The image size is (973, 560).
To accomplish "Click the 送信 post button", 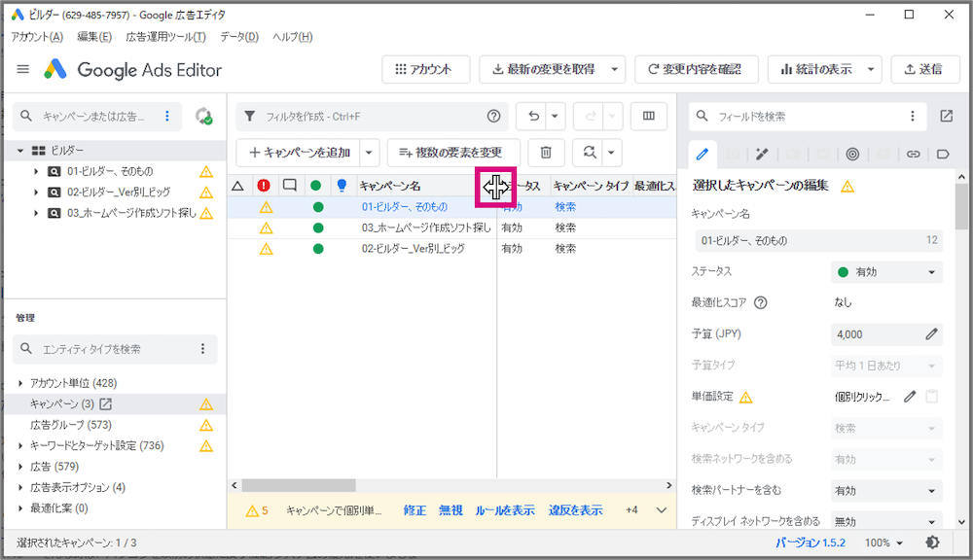I will (x=924, y=69).
